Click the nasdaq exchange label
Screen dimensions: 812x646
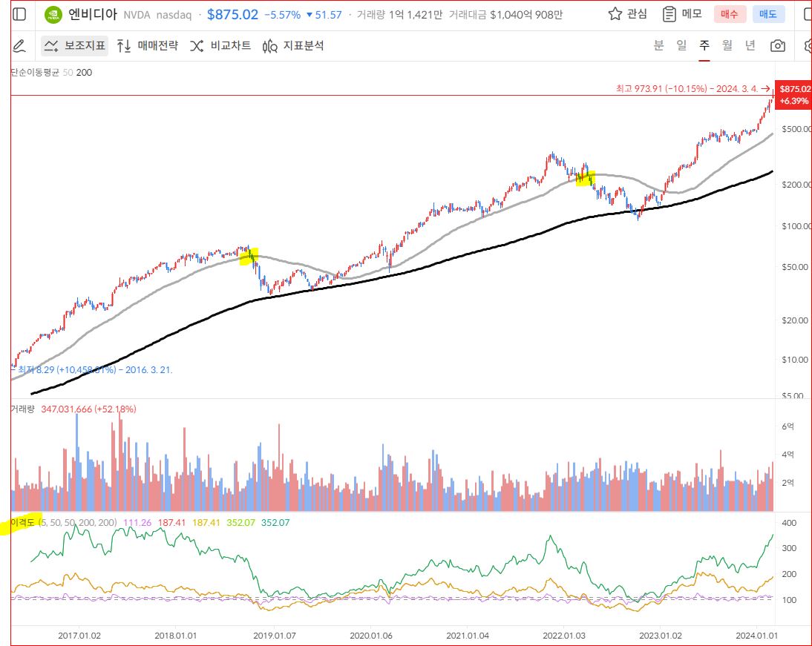174,15
